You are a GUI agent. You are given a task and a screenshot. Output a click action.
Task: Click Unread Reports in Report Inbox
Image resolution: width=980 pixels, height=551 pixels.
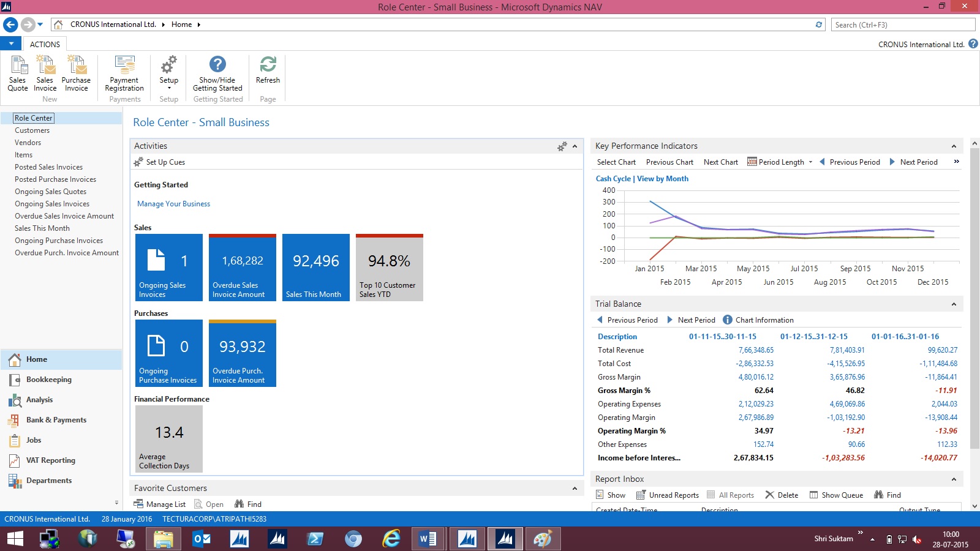pos(668,495)
